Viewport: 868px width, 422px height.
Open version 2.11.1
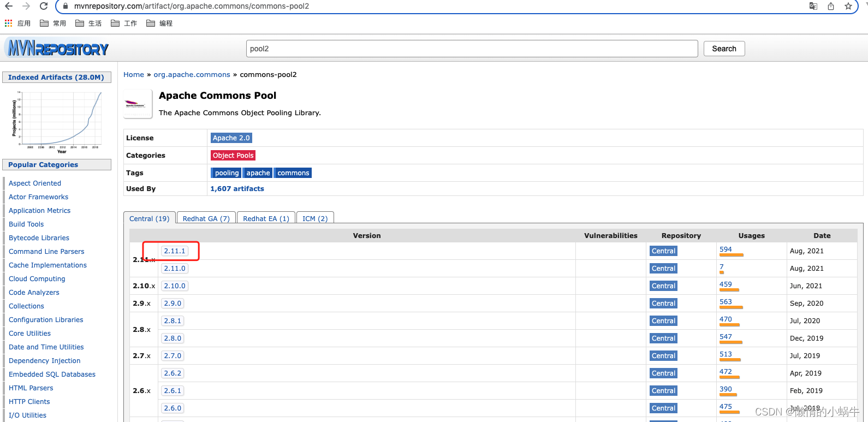(x=175, y=251)
